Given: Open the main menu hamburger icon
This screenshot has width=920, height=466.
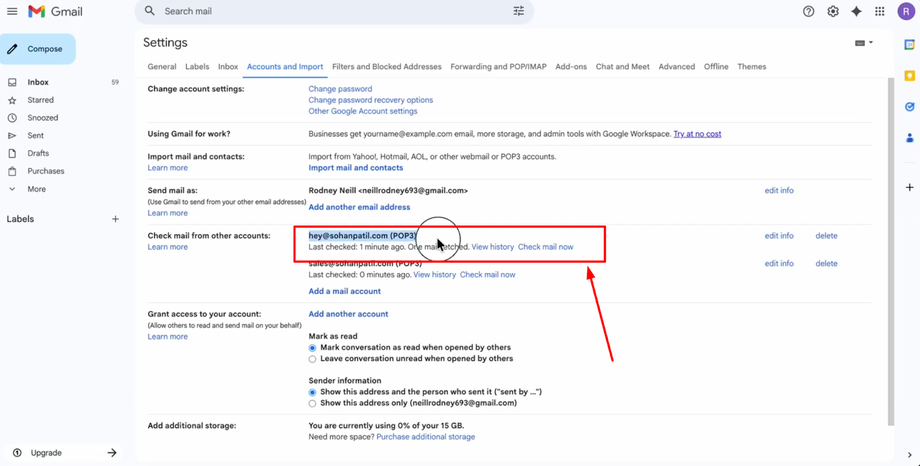Looking at the screenshot, I should [12, 11].
